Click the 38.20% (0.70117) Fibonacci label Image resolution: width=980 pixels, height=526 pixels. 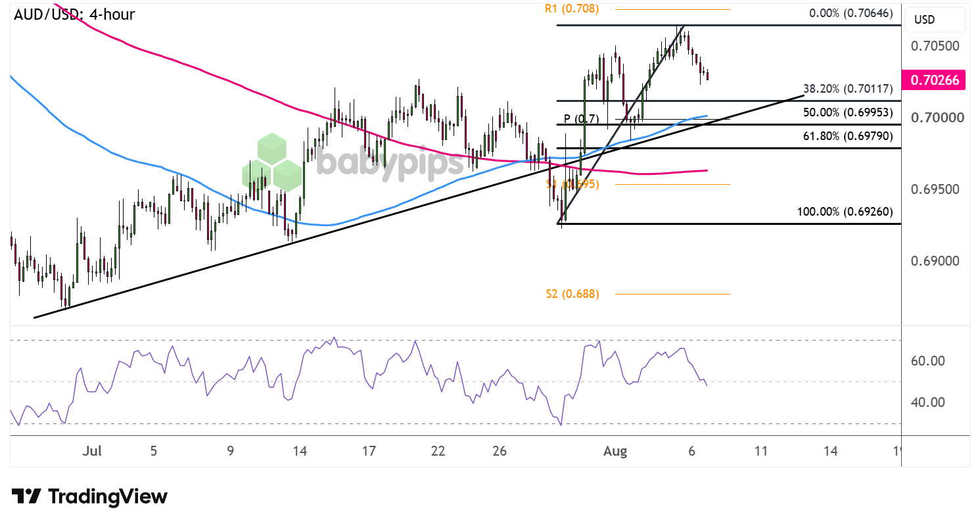[848, 89]
